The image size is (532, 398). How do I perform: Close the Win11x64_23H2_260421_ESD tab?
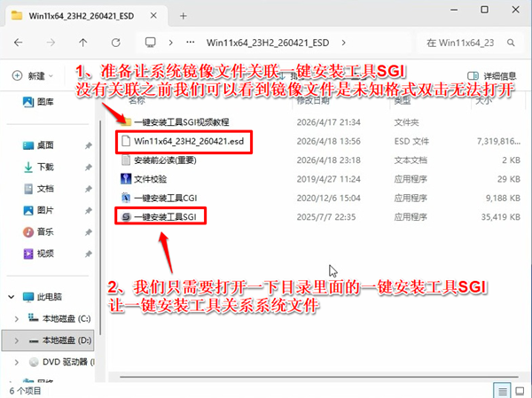153,16
